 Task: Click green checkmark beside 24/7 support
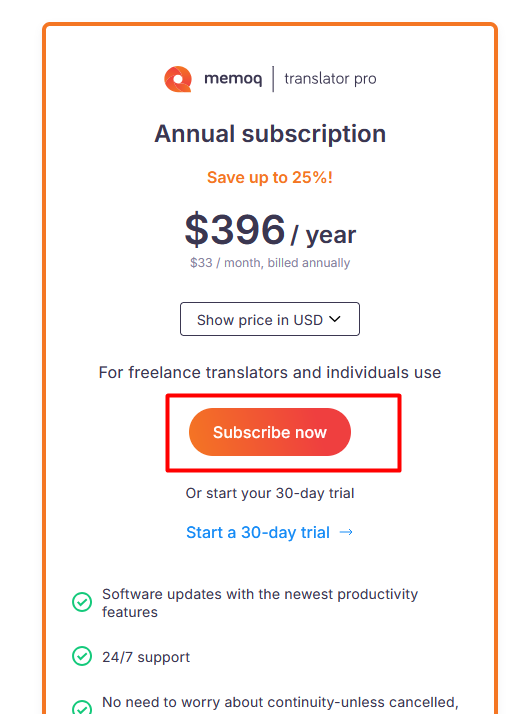coord(82,656)
